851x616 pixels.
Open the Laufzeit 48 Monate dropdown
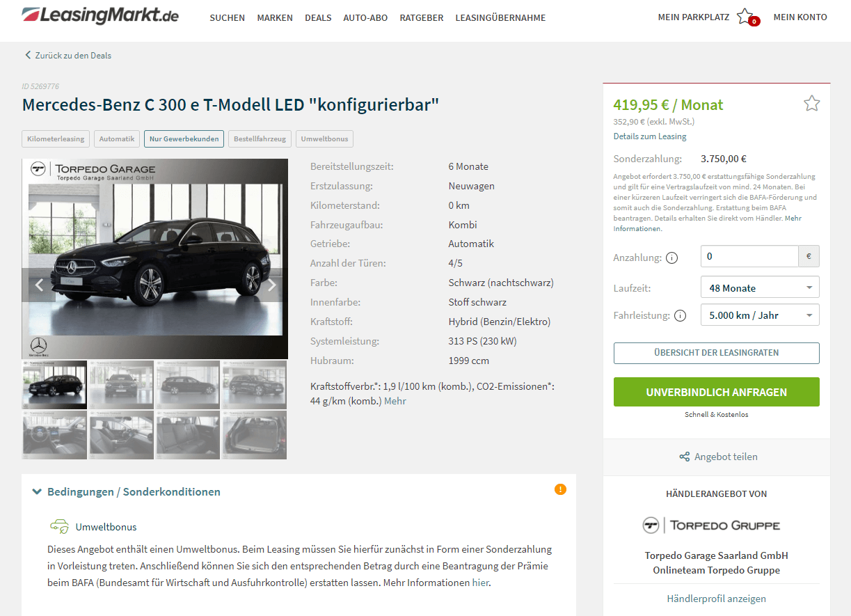(x=760, y=287)
